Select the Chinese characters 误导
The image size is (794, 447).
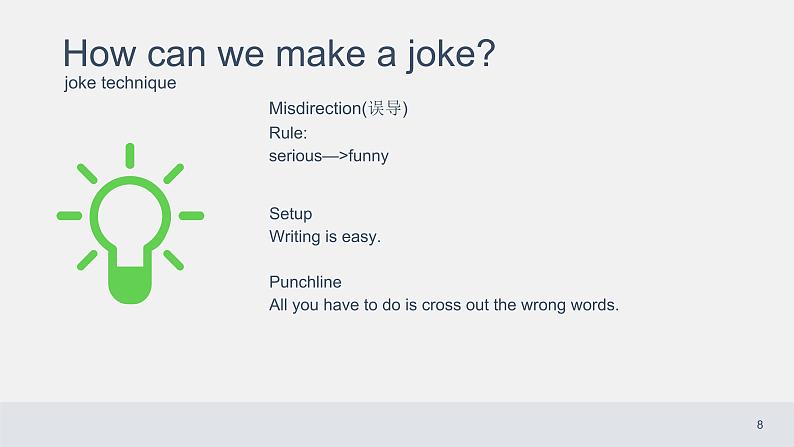pyautogui.click(x=385, y=108)
